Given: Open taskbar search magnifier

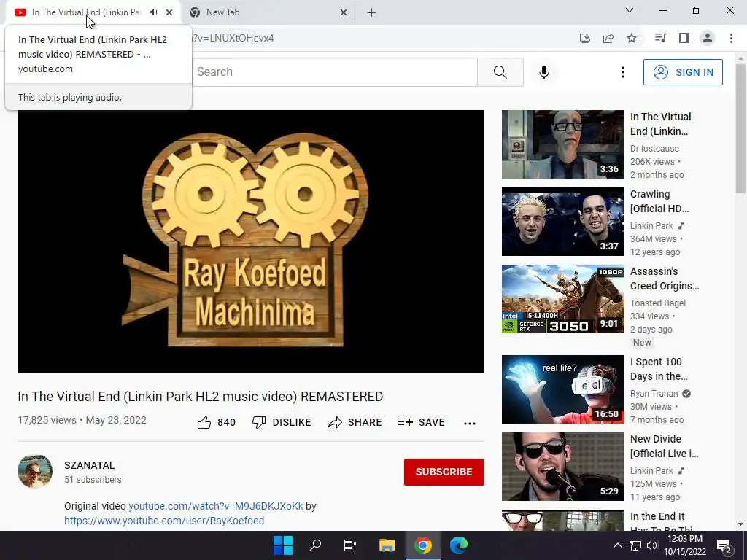Looking at the screenshot, I should 315,545.
